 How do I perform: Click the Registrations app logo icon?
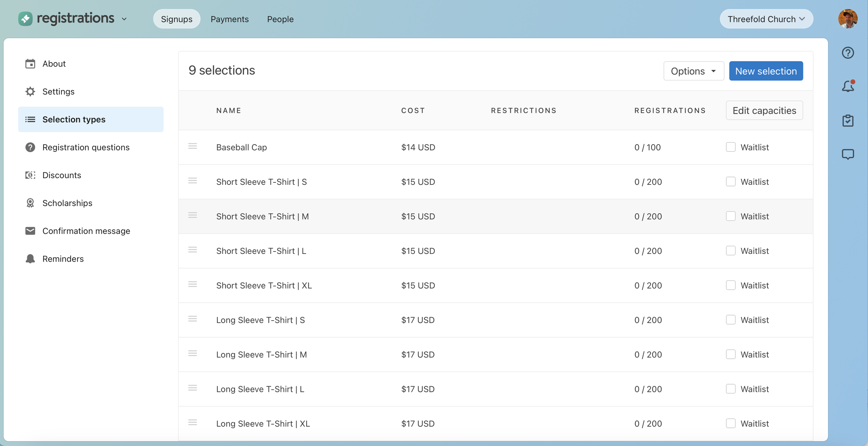tap(25, 19)
